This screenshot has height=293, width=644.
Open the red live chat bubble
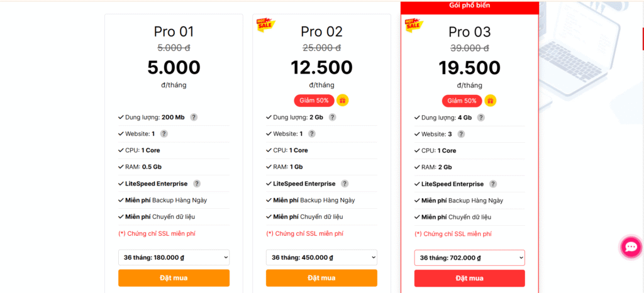click(630, 247)
